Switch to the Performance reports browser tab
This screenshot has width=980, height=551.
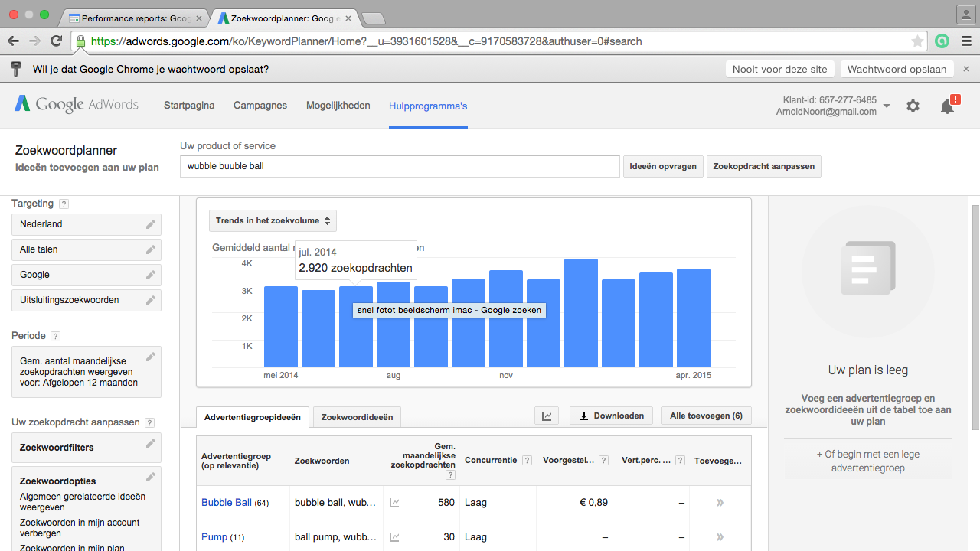136,18
